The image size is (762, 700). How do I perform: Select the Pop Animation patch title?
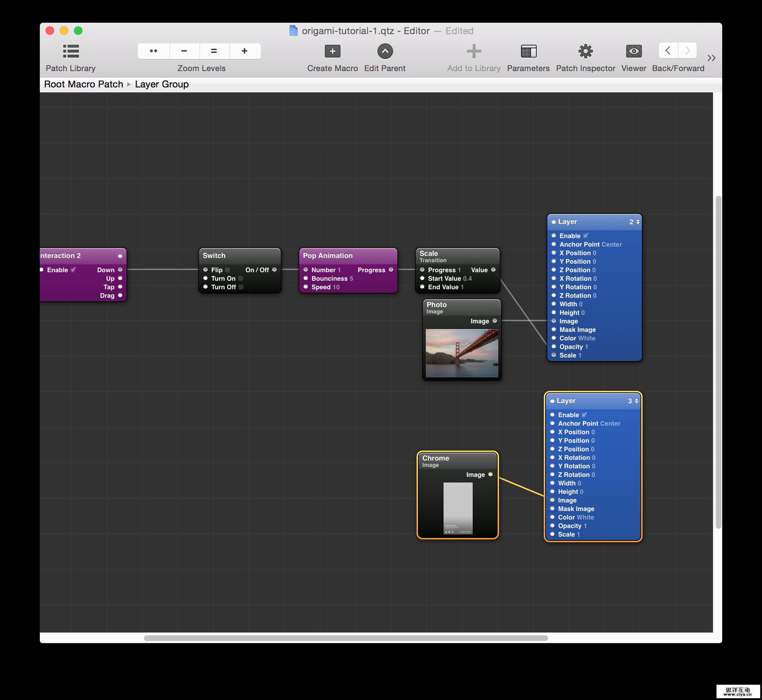327,256
